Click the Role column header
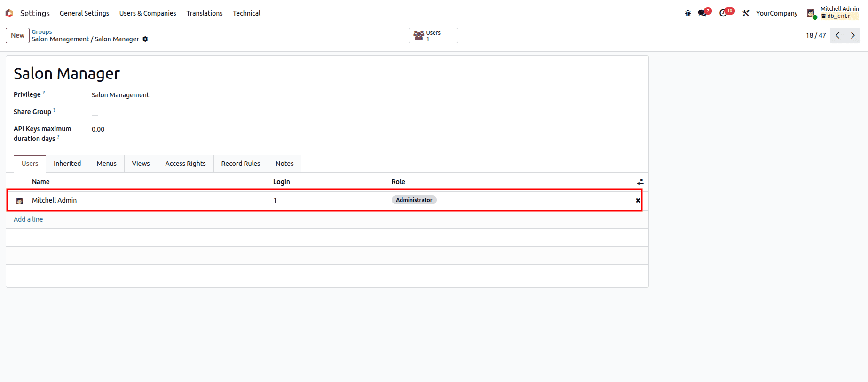This screenshot has height=382, width=868. [x=398, y=182]
